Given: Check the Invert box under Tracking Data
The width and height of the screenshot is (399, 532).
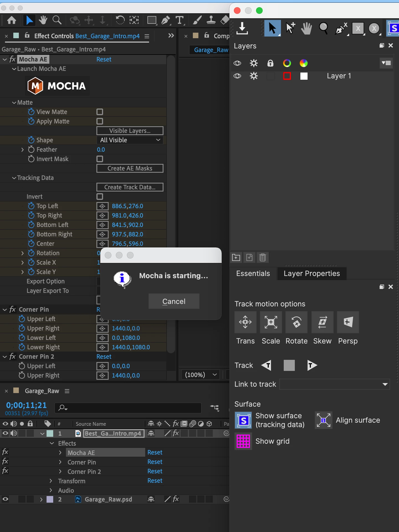Looking at the screenshot, I should point(100,197).
